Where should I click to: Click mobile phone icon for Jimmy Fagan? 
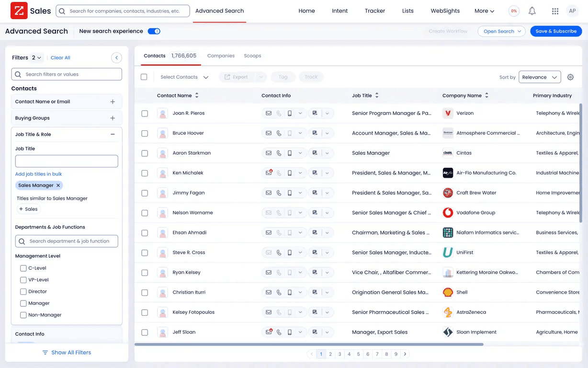pos(290,193)
